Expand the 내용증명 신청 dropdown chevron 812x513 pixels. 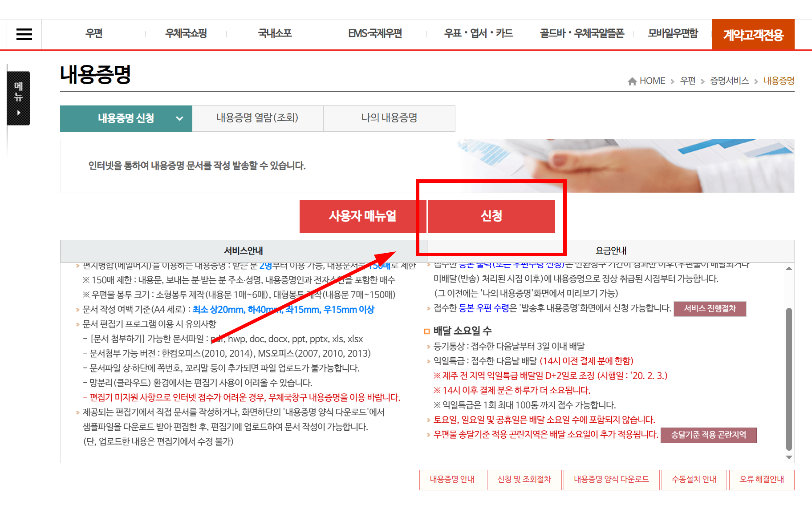[x=179, y=119]
